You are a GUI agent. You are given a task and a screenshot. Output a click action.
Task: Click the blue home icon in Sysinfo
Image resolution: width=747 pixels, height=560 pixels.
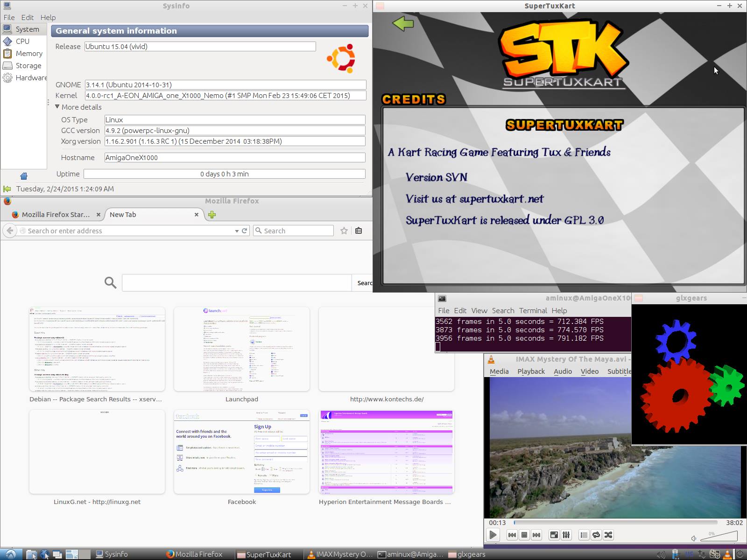[x=24, y=176]
